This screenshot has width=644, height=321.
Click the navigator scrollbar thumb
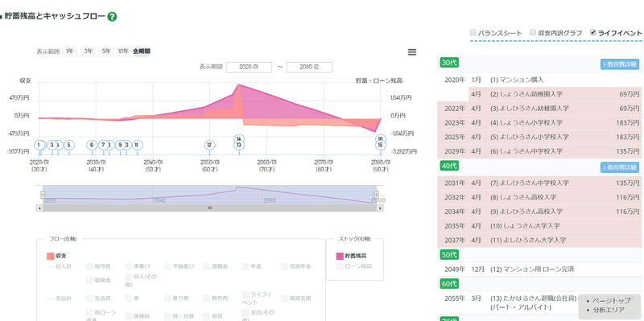[x=209, y=208]
